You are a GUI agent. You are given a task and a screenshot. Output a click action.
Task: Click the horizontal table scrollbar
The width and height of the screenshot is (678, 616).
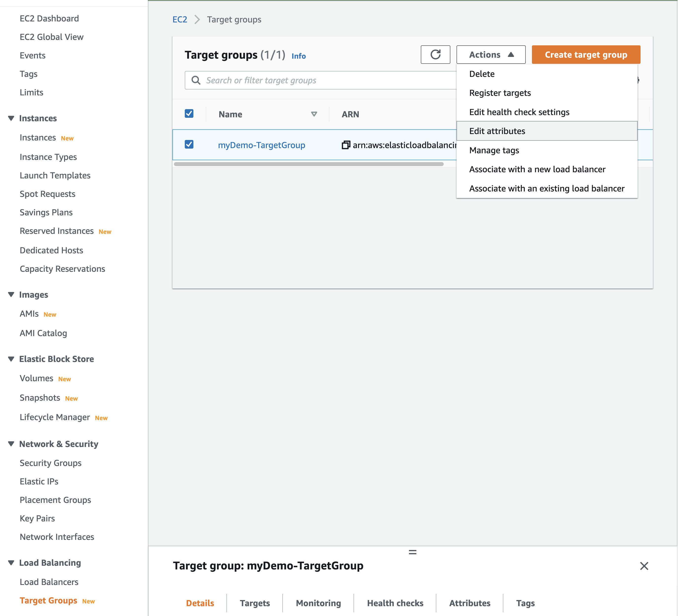pyautogui.click(x=308, y=164)
